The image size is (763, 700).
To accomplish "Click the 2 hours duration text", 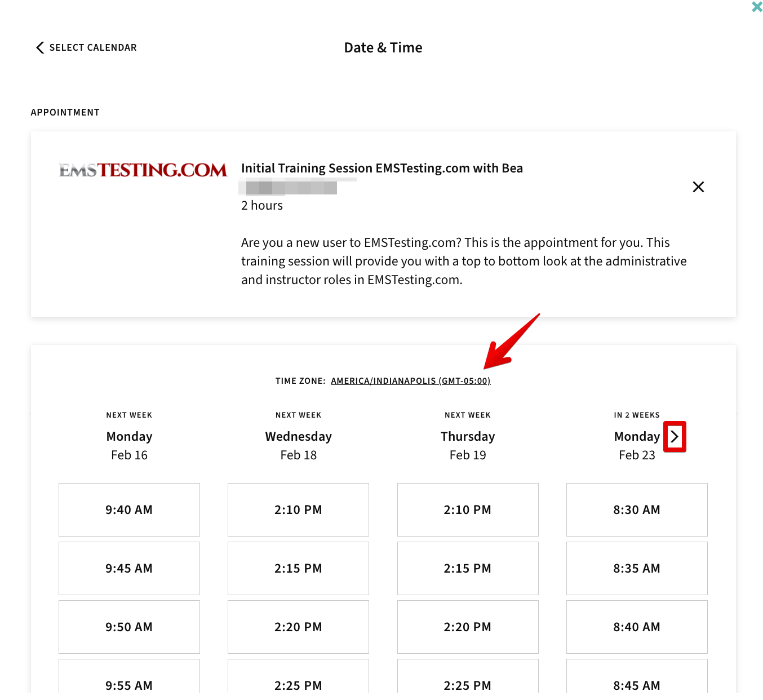I will tap(262, 205).
